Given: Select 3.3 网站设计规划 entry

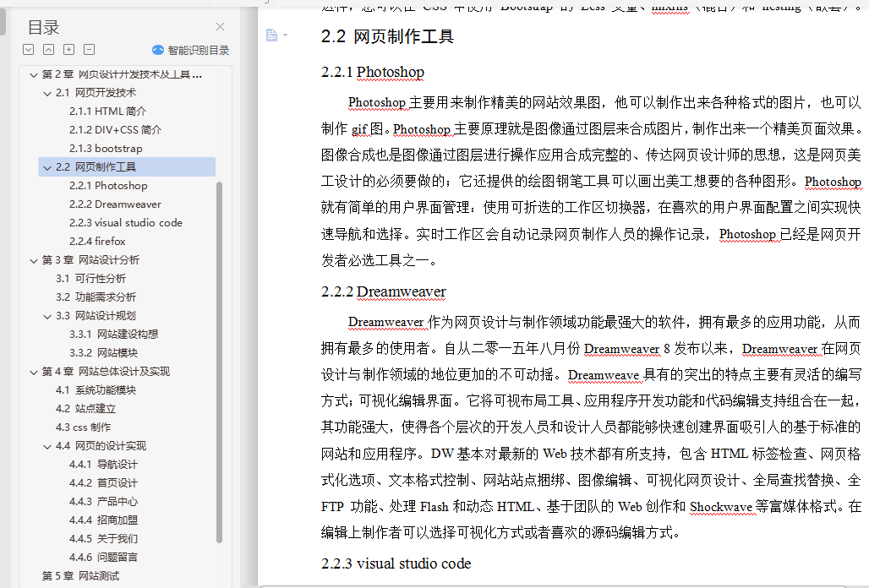Looking at the screenshot, I should (x=96, y=316).
